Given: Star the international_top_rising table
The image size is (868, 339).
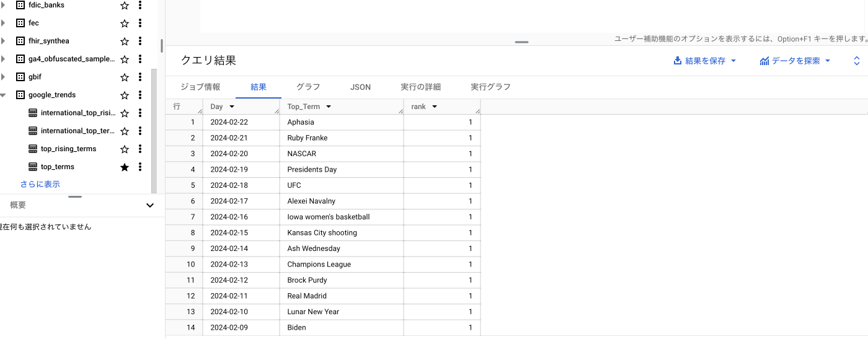Looking at the screenshot, I should (x=125, y=113).
